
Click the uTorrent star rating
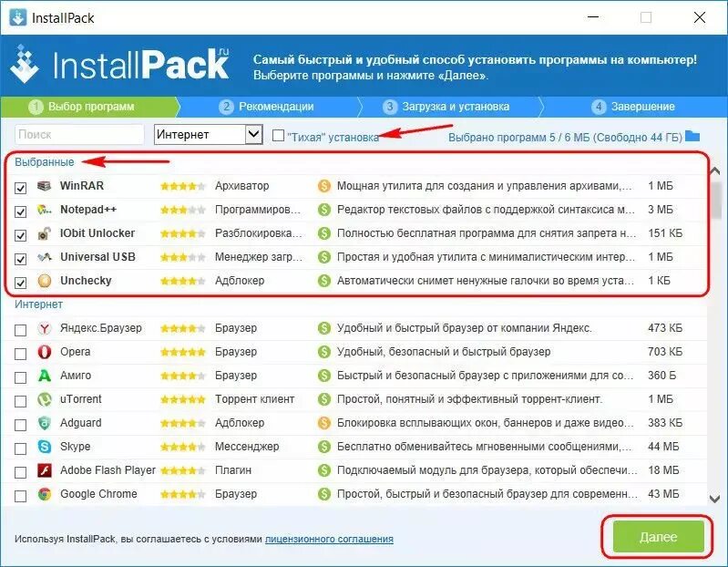[x=183, y=399]
